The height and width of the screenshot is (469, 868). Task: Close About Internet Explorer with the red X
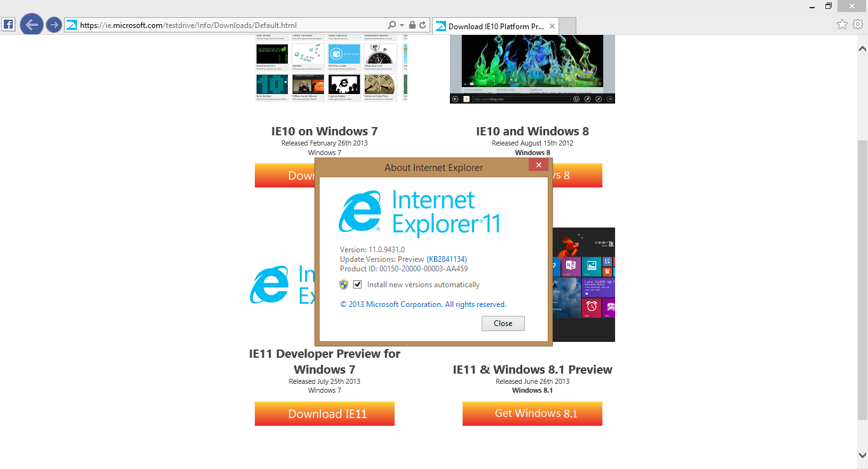point(538,165)
